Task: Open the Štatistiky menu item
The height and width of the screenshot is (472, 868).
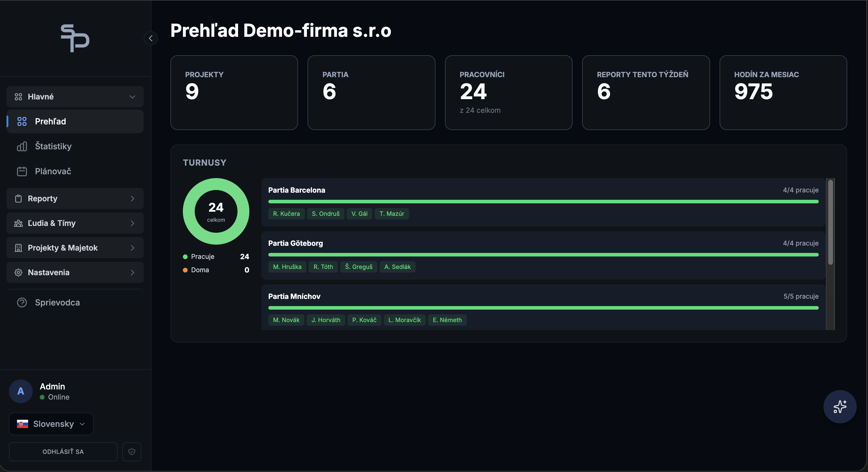Action: point(75,146)
